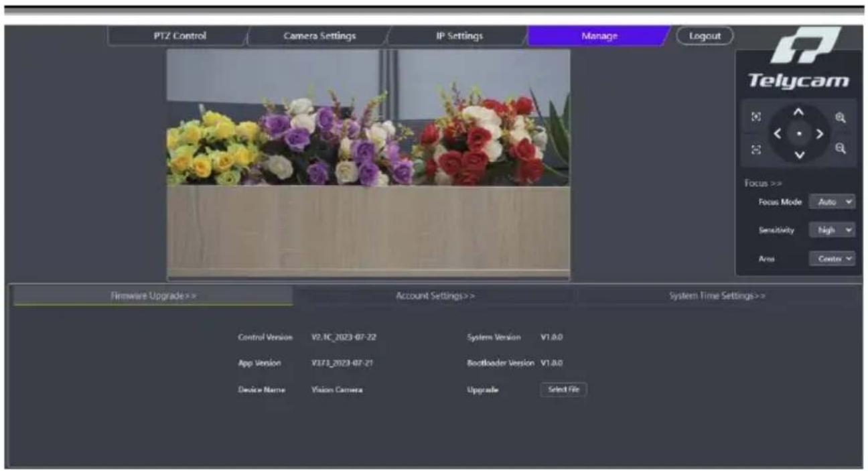Click the Logout button

coord(705,36)
